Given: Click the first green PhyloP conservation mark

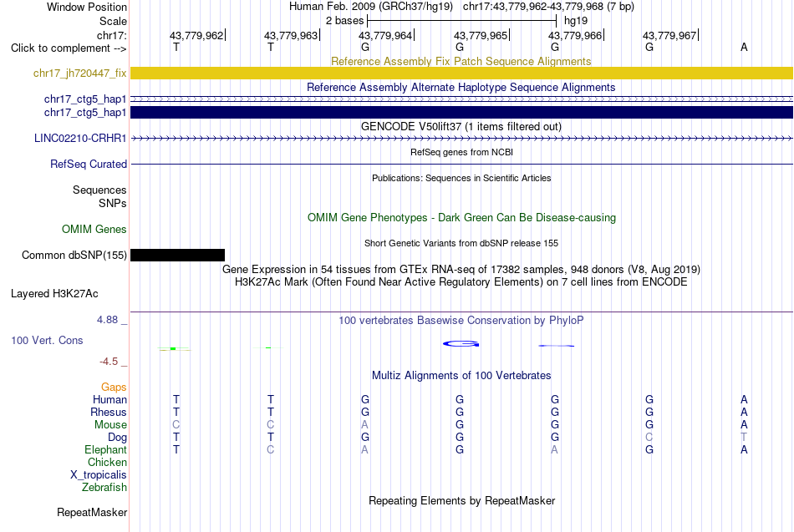Looking at the screenshot, I should tap(174, 349).
